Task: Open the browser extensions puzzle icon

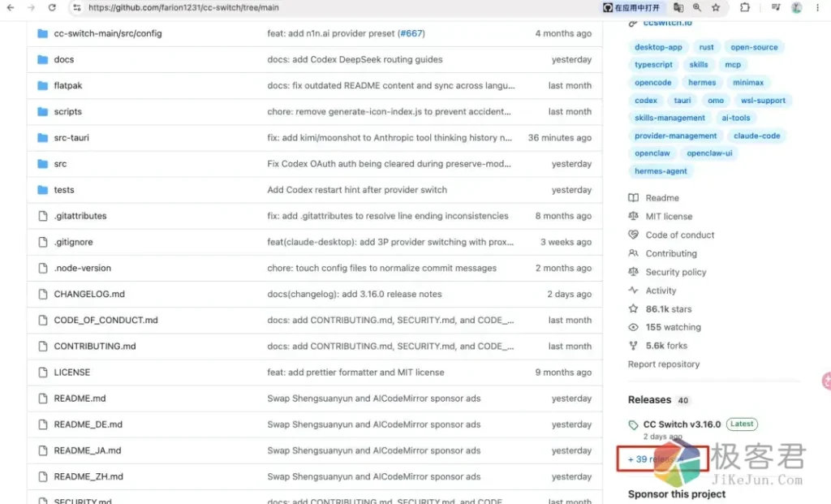Action: tap(745, 7)
